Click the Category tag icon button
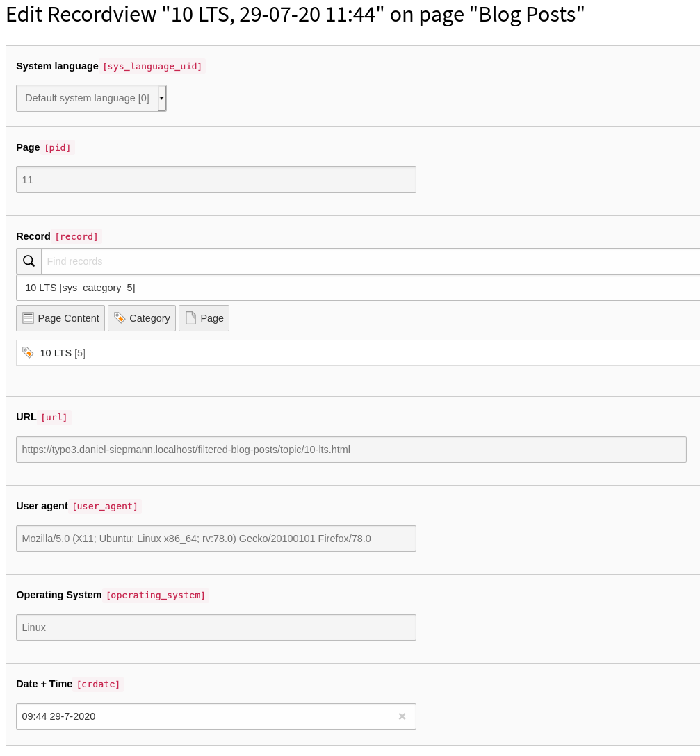The height and width of the screenshot is (756, 700). coord(120,318)
